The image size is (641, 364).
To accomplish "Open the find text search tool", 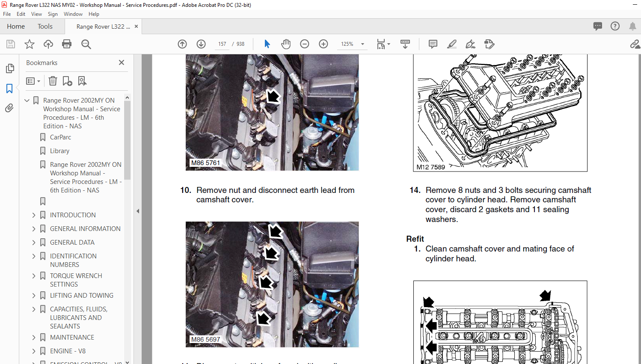I will click(x=86, y=44).
